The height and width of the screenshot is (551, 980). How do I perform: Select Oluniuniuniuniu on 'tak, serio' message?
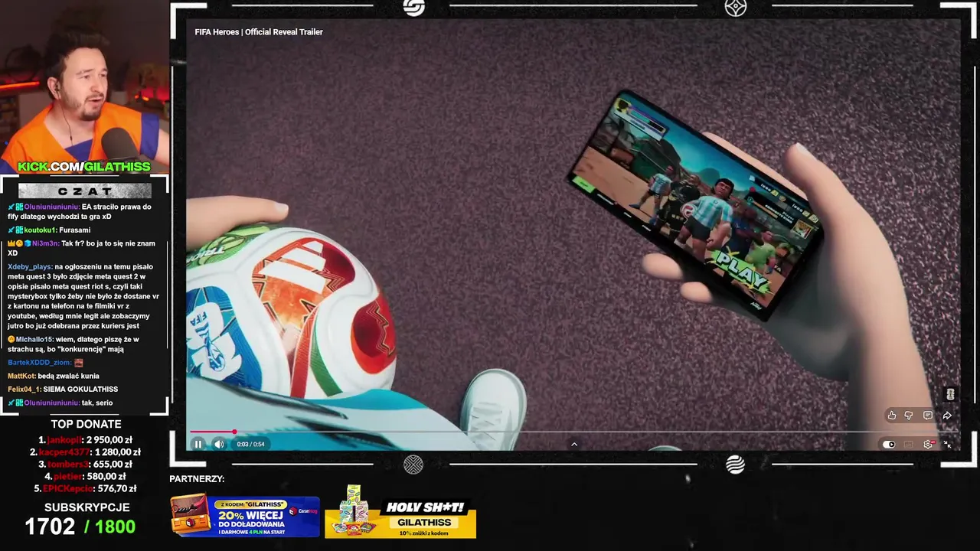pos(51,403)
